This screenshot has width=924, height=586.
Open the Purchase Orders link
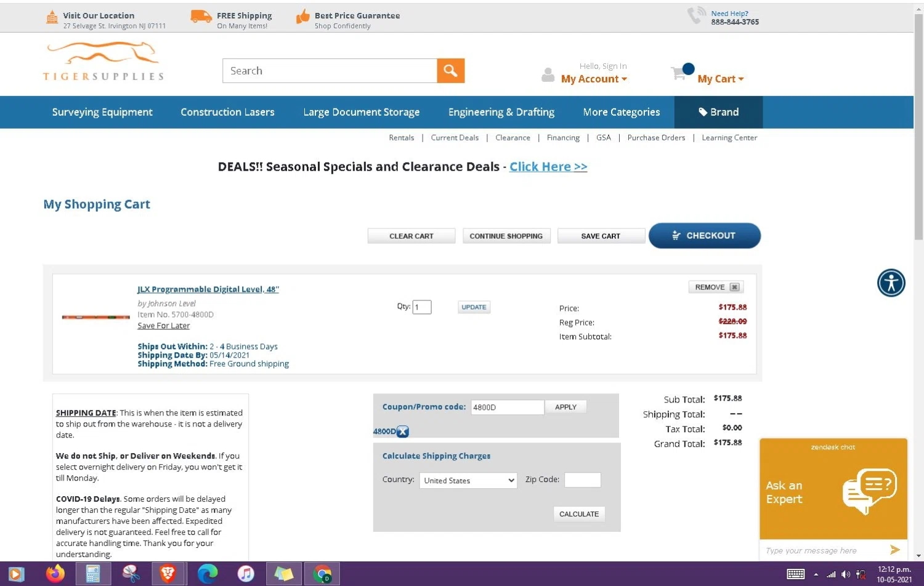click(x=656, y=138)
